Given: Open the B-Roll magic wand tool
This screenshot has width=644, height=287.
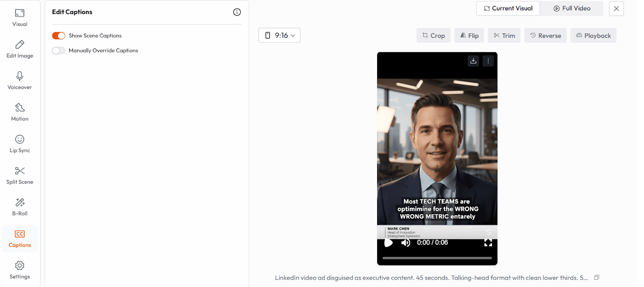Looking at the screenshot, I should point(20,207).
